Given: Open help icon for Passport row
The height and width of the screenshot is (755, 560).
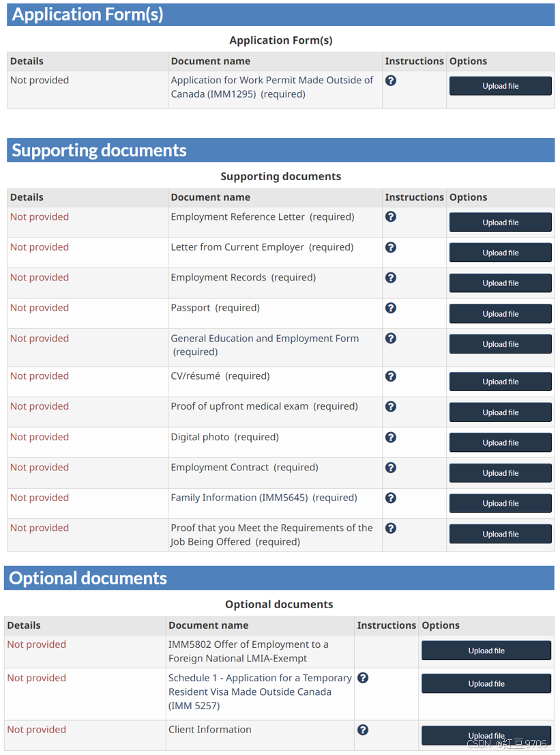Looking at the screenshot, I should pyautogui.click(x=391, y=308).
